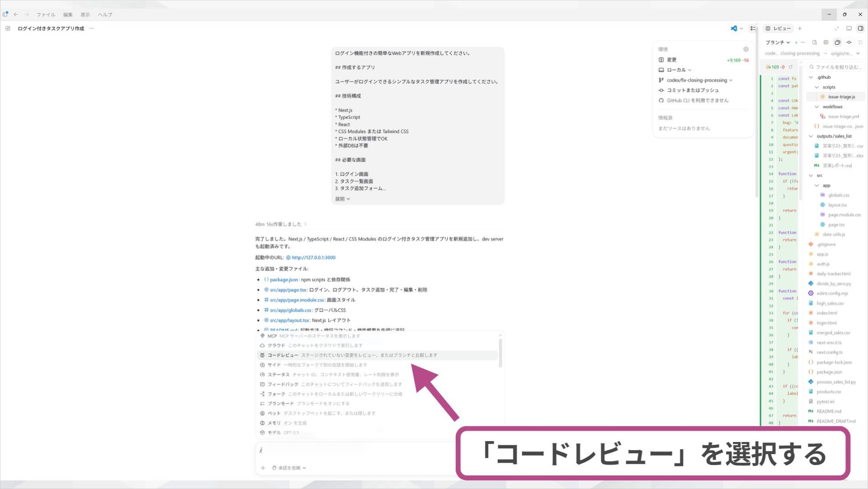
Task: Select README.md in file tree
Action: pyautogui.click(x=835, y=411)
